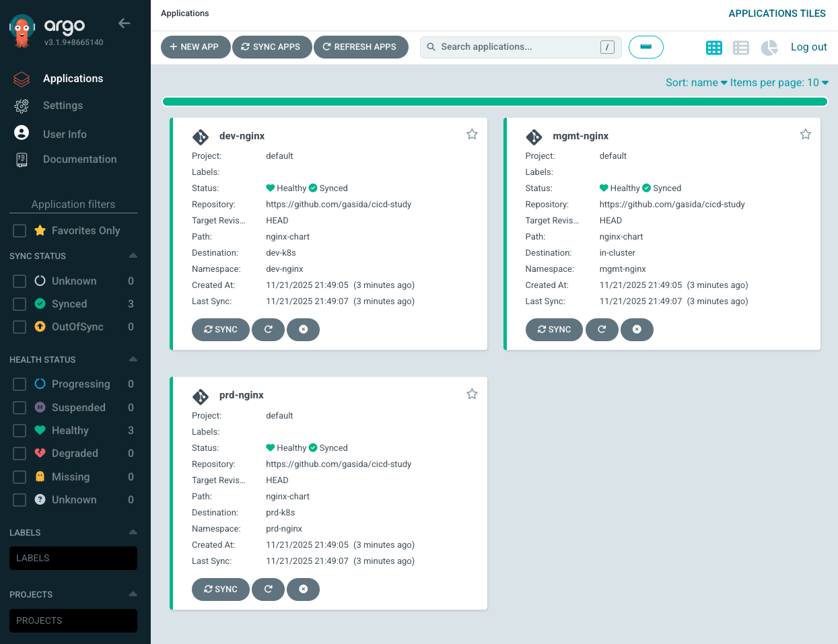This screenshot has width=838, height=644.
Task: Check the sync status Unknown filter
Action: pos(20,281)
